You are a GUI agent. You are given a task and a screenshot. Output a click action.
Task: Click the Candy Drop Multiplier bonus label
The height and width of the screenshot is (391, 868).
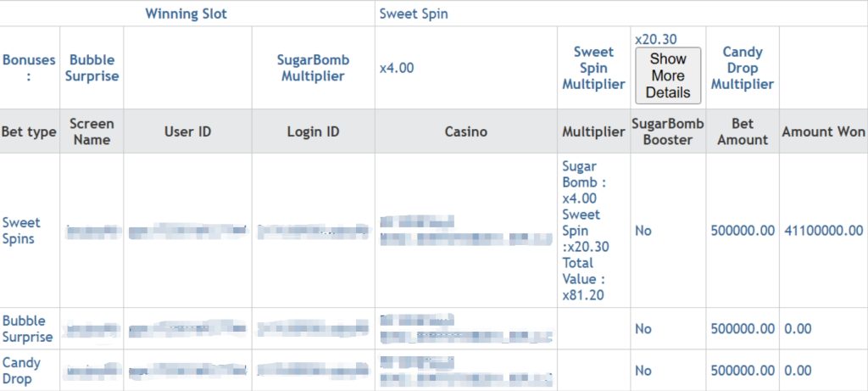click(x=742, y=68)
